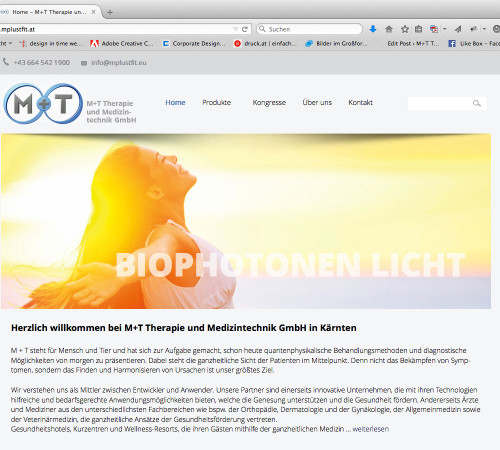Image resolution: width=500 pixels, height=450 pixels.
Task: Click the toolbar icon right of the paper plane
Action: (x=473, y=29)
